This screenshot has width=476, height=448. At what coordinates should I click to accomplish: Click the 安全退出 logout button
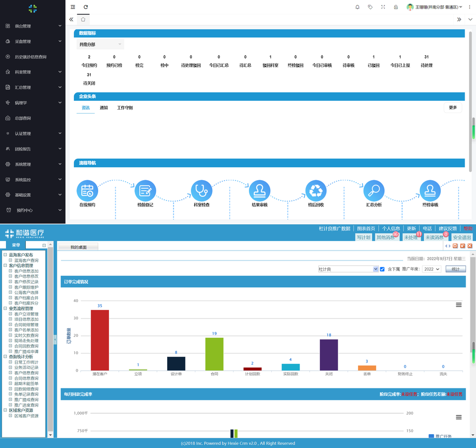click(x=462, y=238)
